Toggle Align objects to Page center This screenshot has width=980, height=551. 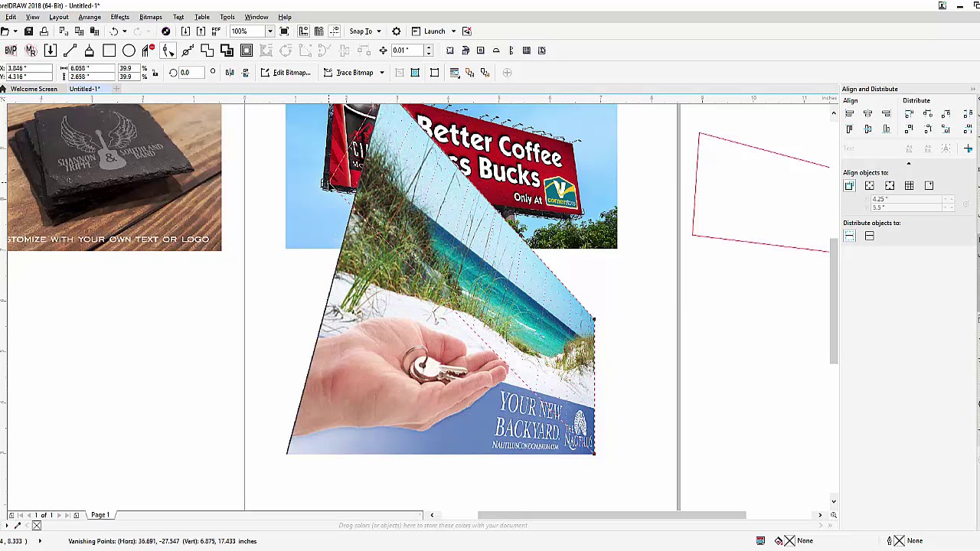[889, 186]
